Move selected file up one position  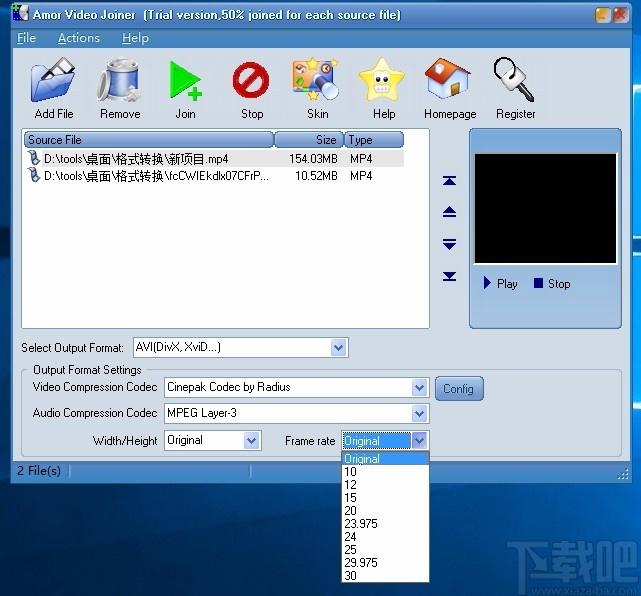pos(449,212)
